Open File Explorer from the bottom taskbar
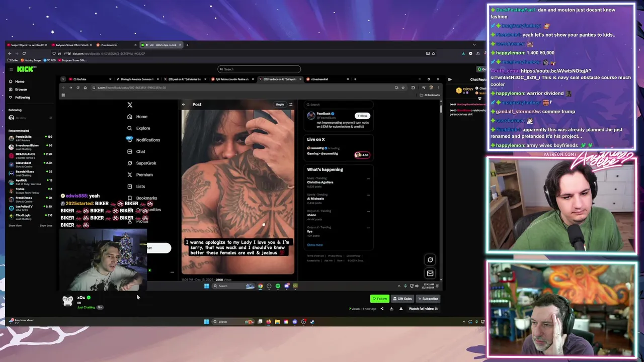This screenshot has width=644, height=362. (277, 322)
